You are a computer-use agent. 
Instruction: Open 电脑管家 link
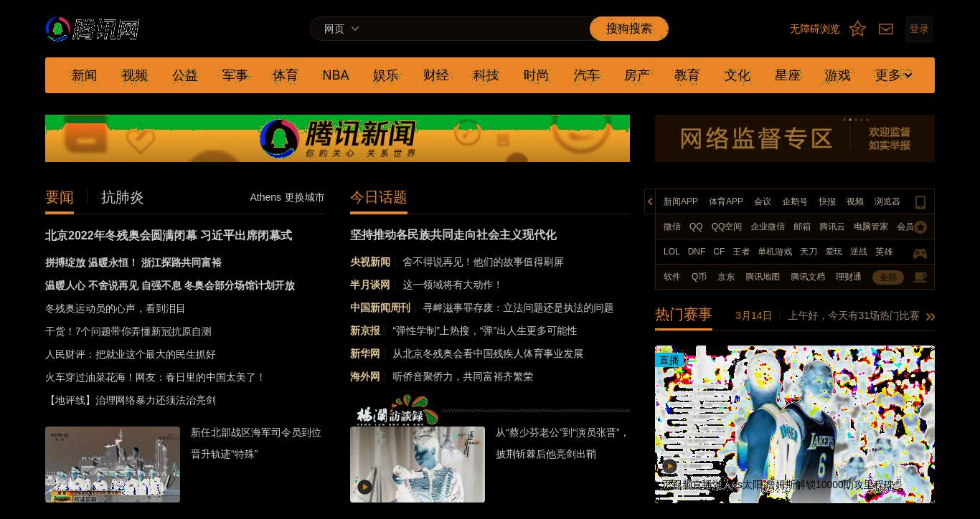[x=871, y=227]
